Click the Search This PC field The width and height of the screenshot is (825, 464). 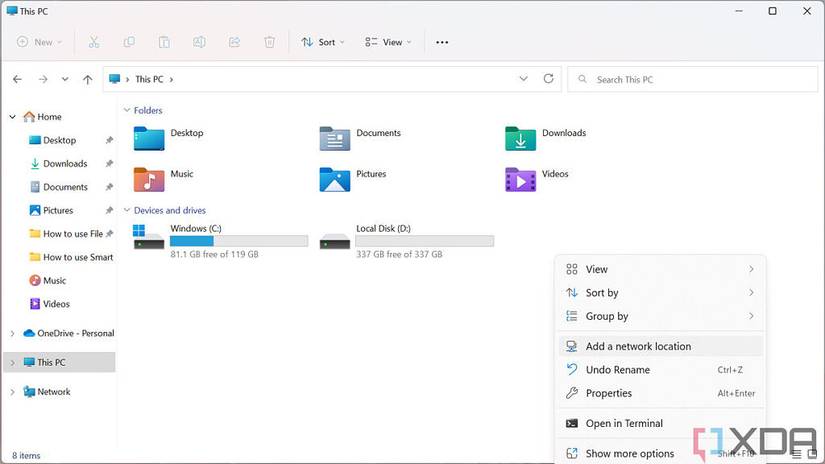(692, 79)
